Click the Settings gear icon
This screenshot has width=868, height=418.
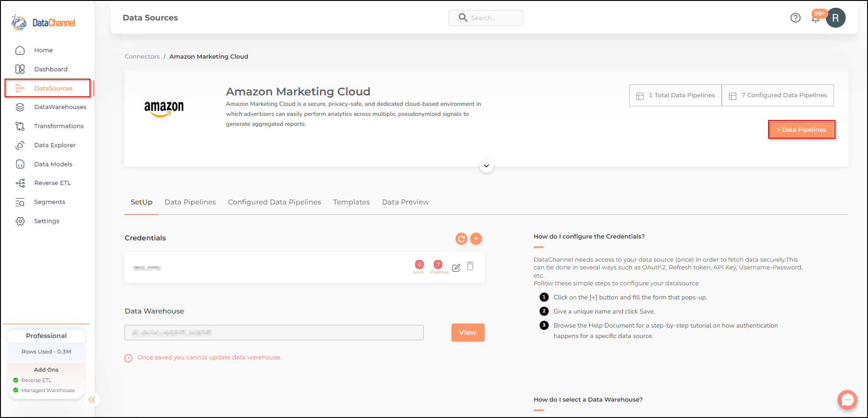coord(20,221)
